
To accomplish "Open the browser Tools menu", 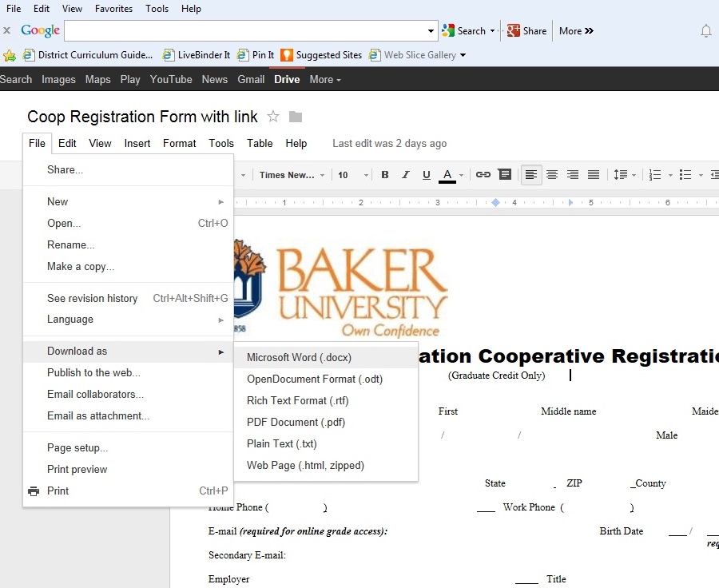I will (x=157, y=9).
